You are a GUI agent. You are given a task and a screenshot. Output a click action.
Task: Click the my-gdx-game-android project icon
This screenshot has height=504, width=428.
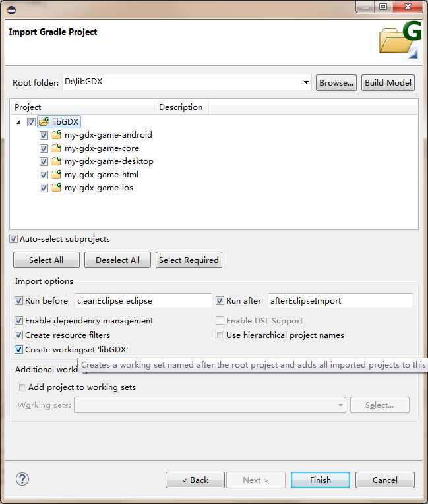click(56, 134)
